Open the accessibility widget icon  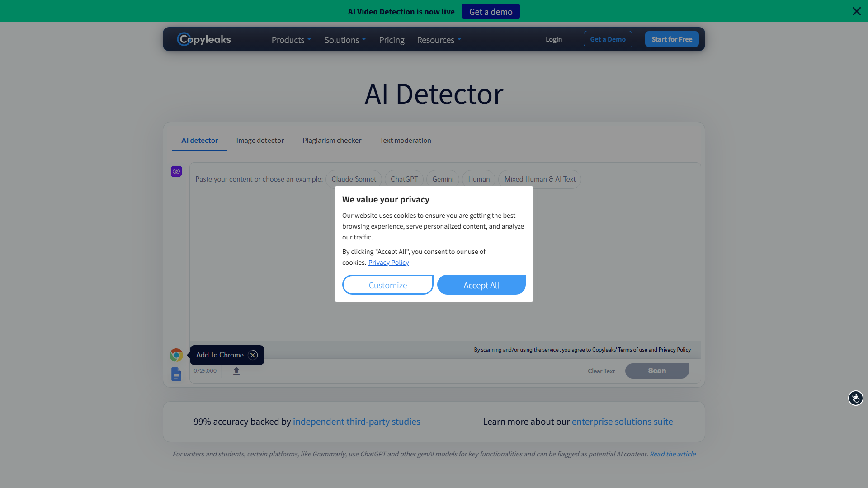[855, 398]
